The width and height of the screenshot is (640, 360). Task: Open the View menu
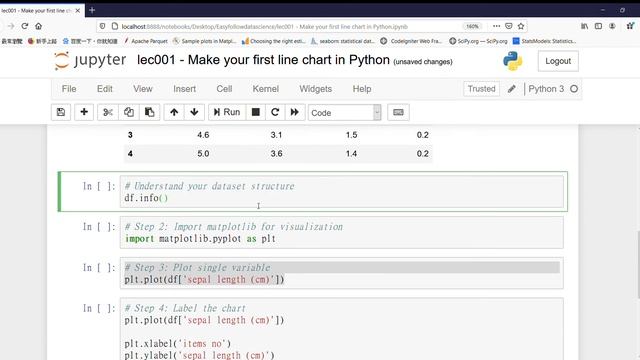pyautogui.click(x=142, y=89)
